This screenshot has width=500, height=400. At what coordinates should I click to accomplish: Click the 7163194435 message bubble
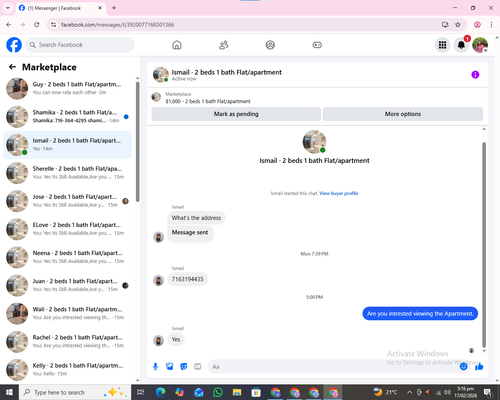(187, 279)
